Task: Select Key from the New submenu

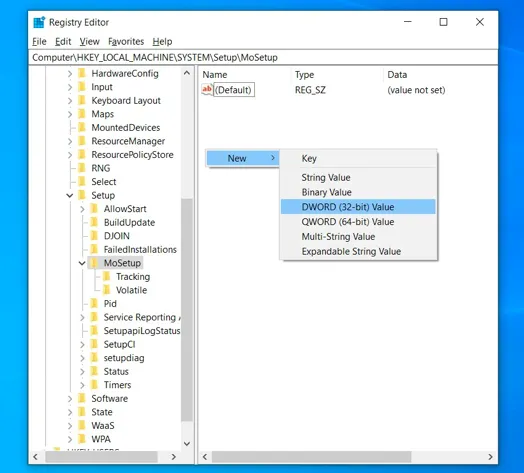Action: pos(358,158)
